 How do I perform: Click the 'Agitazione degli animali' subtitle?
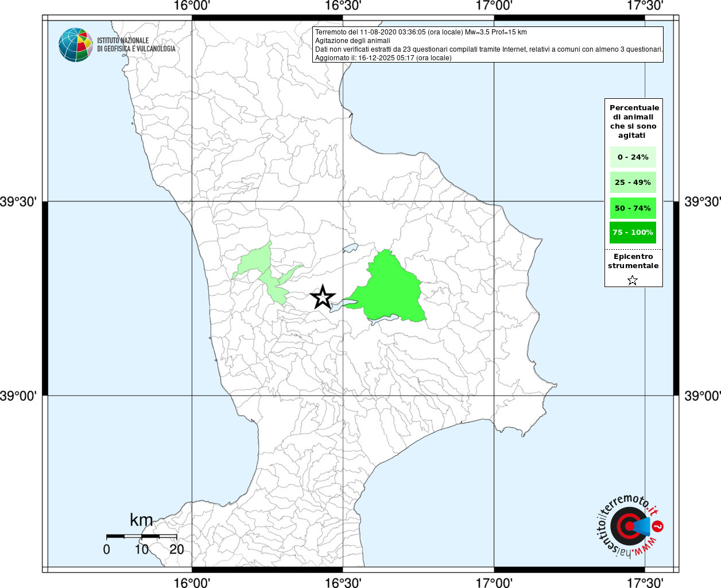[x=352, y=41]
